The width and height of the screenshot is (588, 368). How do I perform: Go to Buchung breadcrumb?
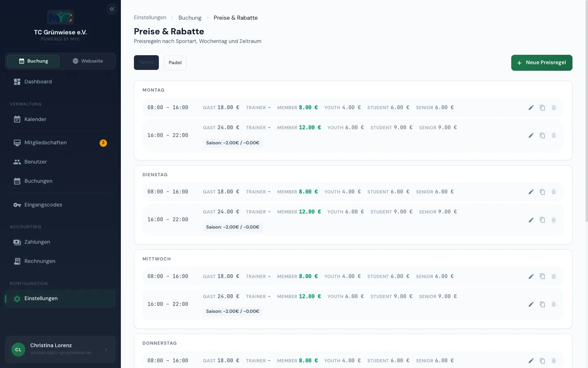(x=190, y=18)
